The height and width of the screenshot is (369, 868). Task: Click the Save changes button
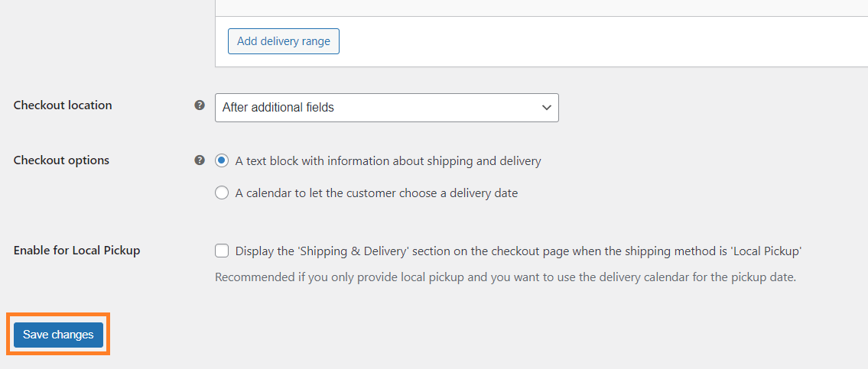click(58, 335)
